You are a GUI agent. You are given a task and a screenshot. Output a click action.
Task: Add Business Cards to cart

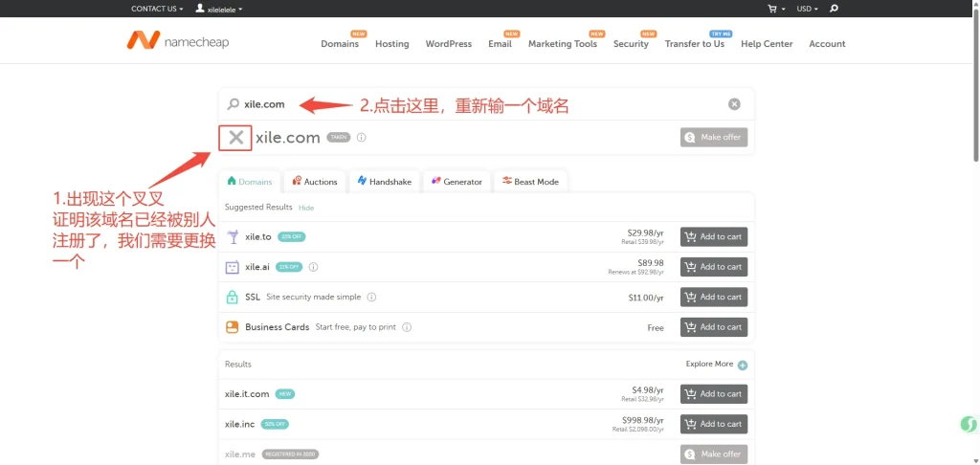[x=714, y=327]
